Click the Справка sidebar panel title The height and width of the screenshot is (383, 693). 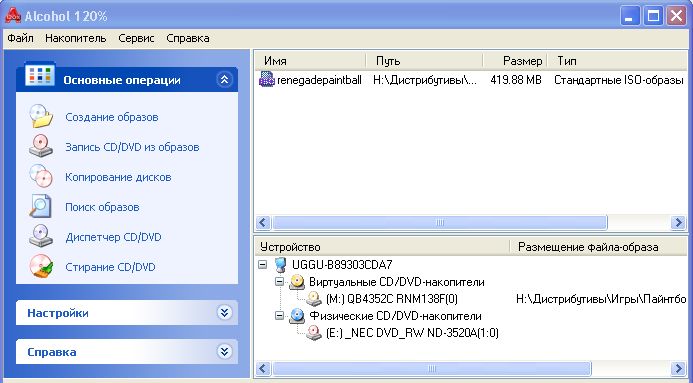pos(52,352)
